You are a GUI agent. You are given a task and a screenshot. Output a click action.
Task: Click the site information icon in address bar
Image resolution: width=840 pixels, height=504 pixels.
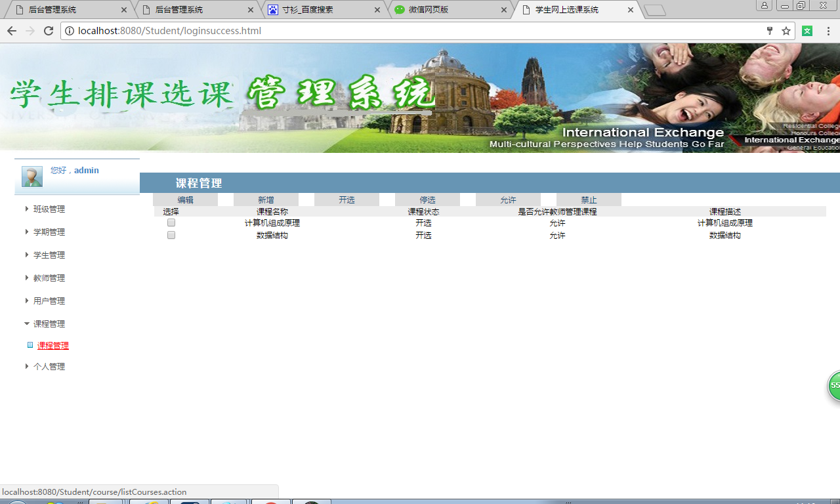pos(69,30)
